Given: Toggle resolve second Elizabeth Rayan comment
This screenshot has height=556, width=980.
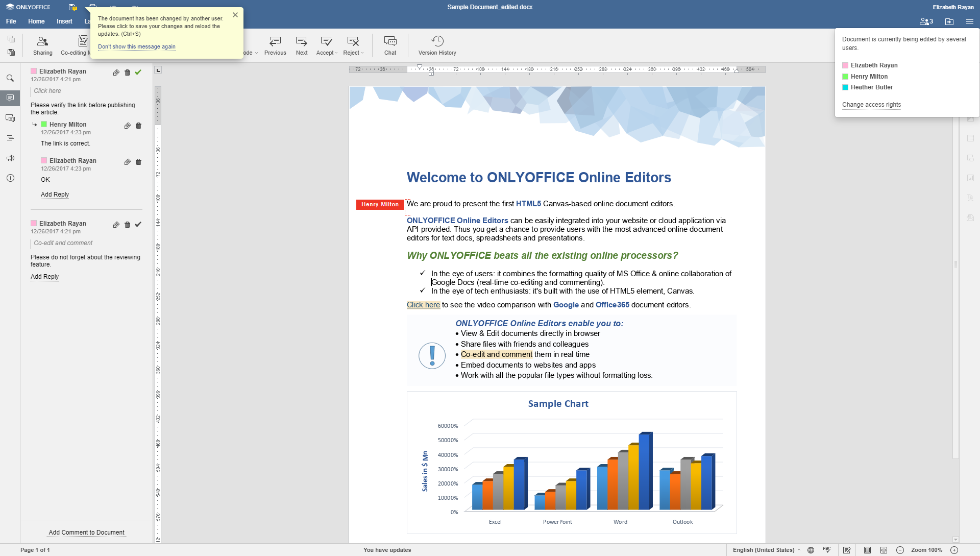Looking at the screenshot, I should click(138, 224).
